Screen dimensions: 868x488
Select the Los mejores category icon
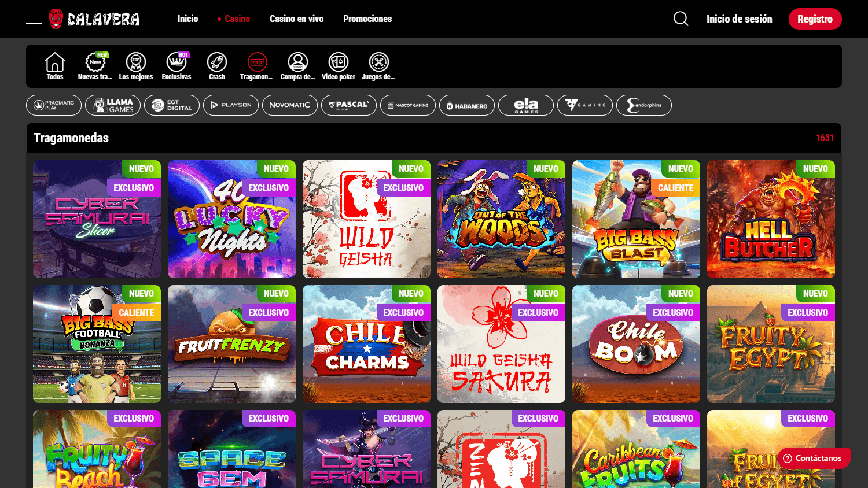(x=136, y=66)
